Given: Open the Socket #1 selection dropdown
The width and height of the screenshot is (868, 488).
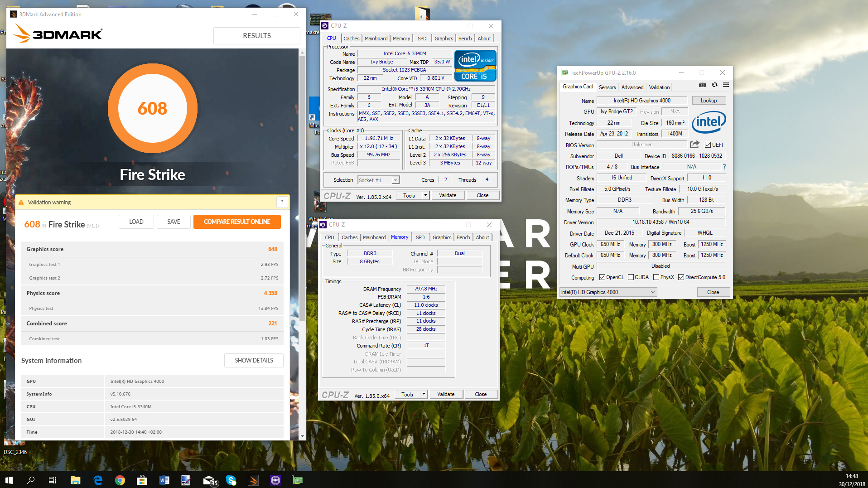Looking at the screenshot, I should pyautogui.click(x=378, y=180).
